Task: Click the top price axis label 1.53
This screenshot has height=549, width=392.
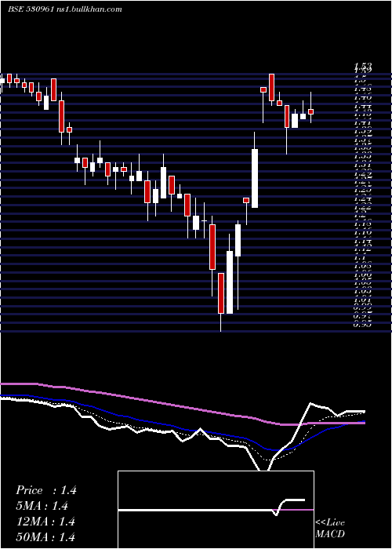Action: 362,65
